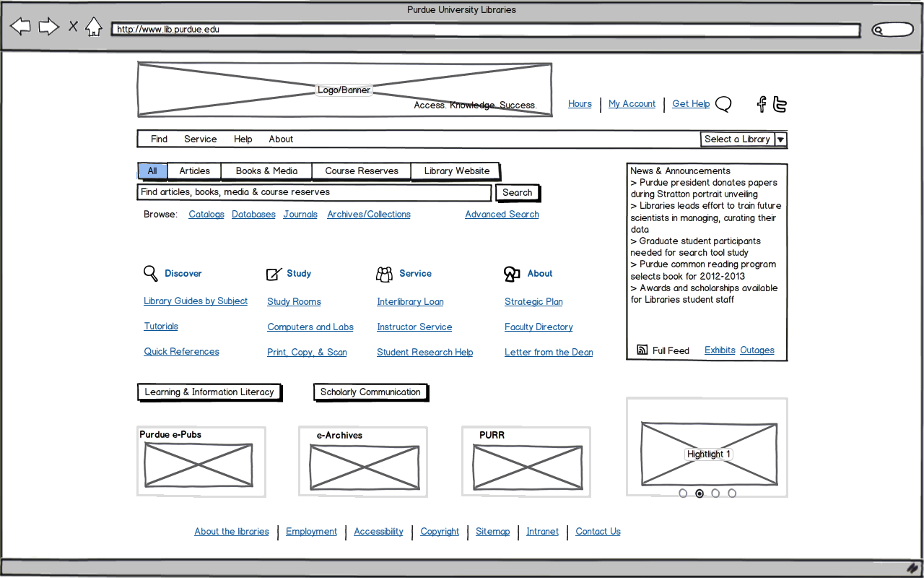Open the My Account link
Viewport: 924px width, 578px height.
(x=632, y=104)
